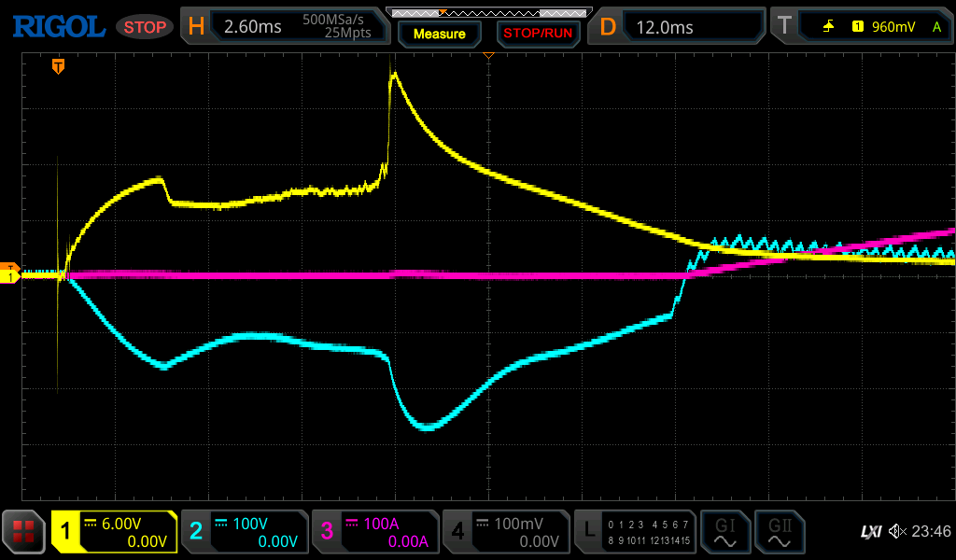Open the GII signal generator
The width and height of the screenshot is (956, 560).
pyautogui.click(x=778, y=532)
